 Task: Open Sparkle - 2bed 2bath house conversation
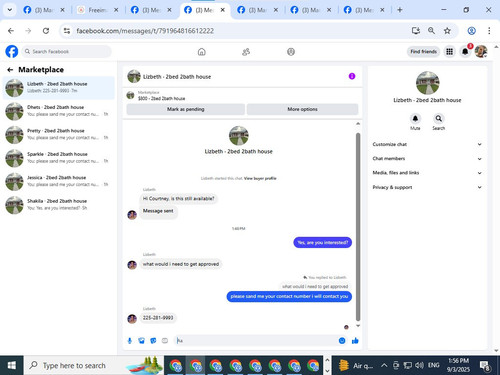tap(59, 158)
